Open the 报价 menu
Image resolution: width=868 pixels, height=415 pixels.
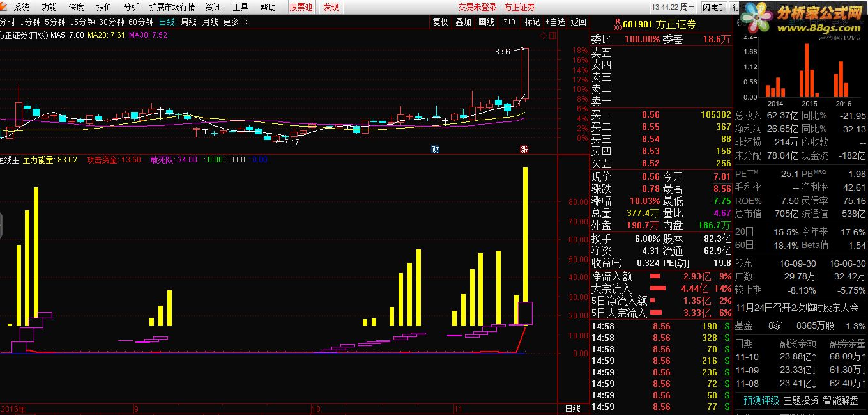click(103, 7)
